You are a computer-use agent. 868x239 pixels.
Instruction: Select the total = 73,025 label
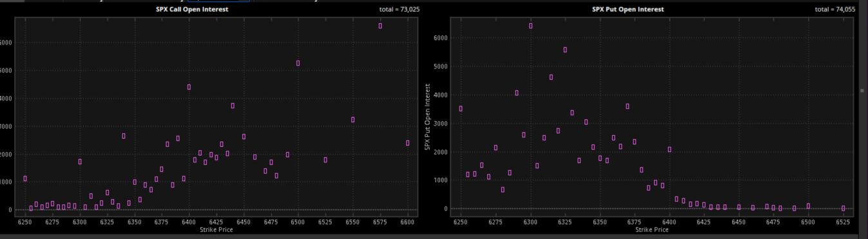400,10
